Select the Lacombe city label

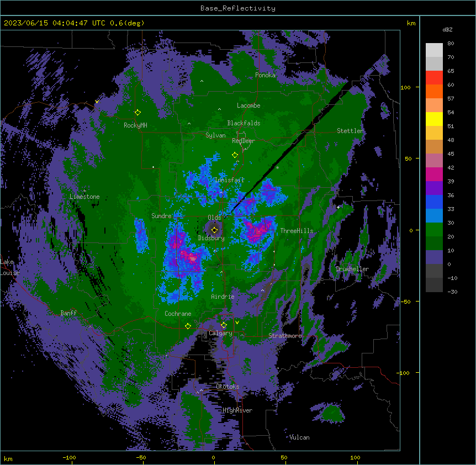pos(248,105)
